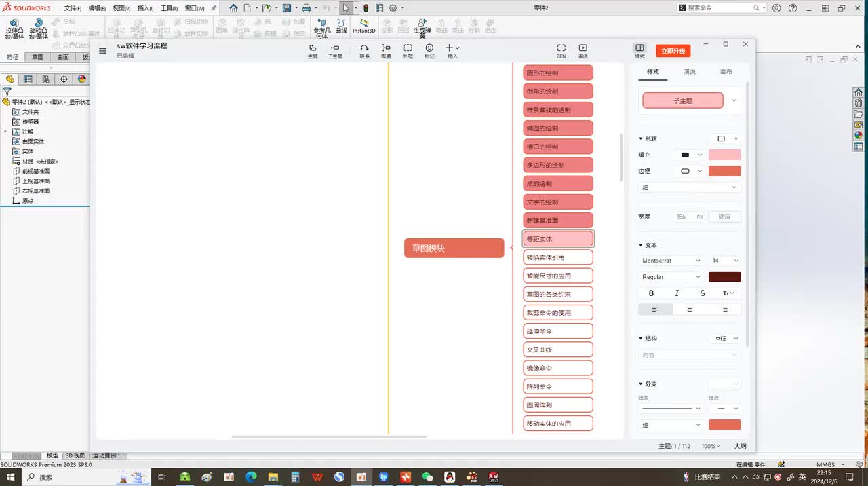Click the SolidWorks 曲线 curves tool
The image size is (868, 486).
click(x=341, y=26)
